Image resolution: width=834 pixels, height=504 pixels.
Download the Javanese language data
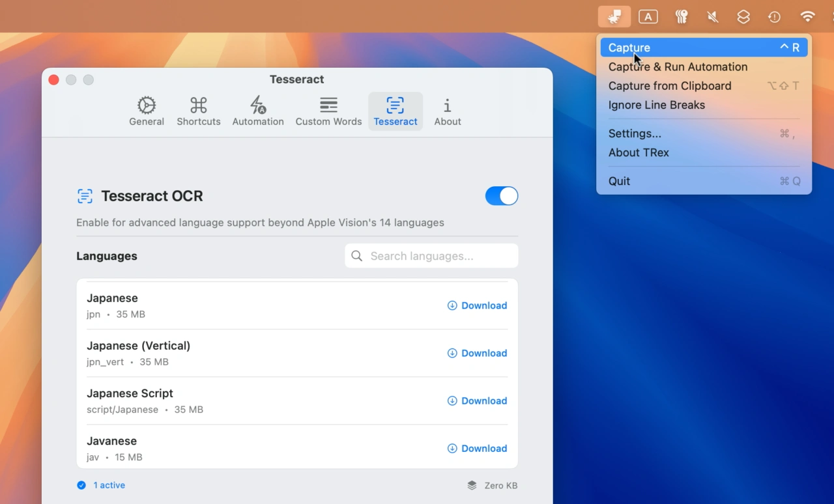(477, 449)
